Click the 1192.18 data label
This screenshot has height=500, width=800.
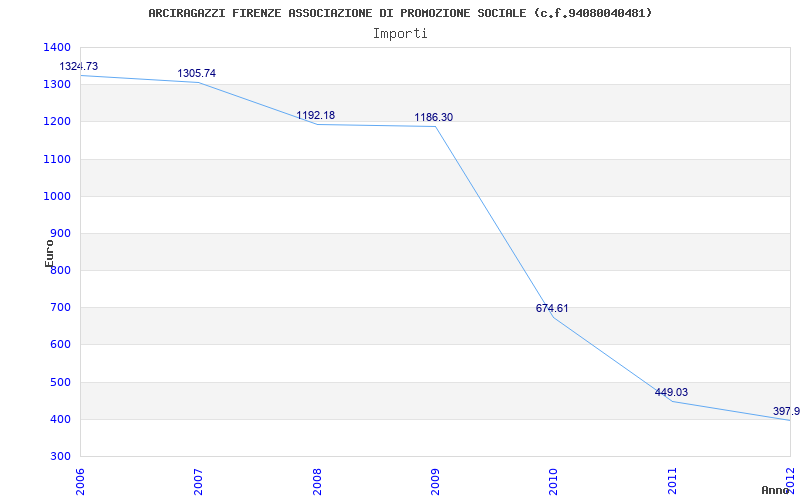pos(316,115)
